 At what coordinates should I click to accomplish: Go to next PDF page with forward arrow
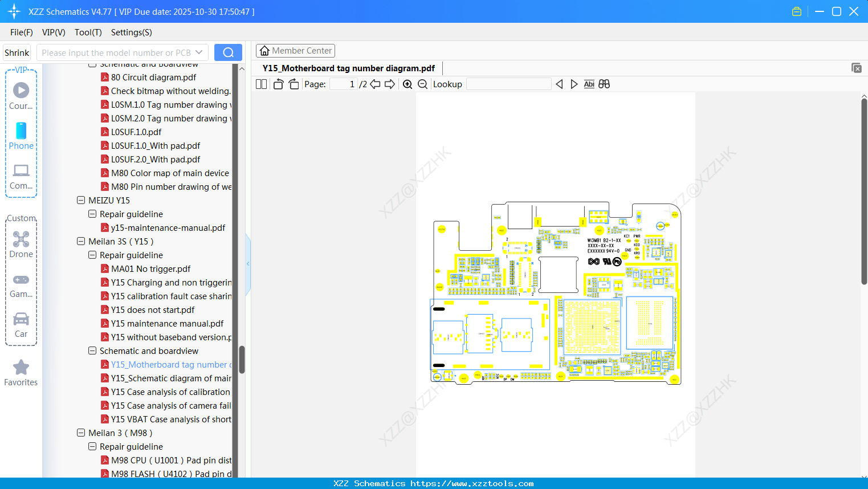coord(390,84)
